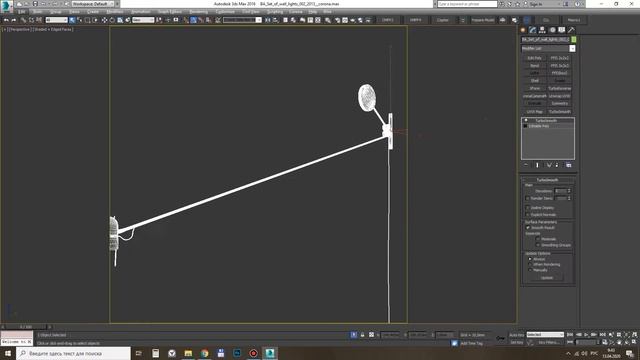The height and width of the screenshot is (360, 640).
Task: Open the Group menu
Action: 56,12
